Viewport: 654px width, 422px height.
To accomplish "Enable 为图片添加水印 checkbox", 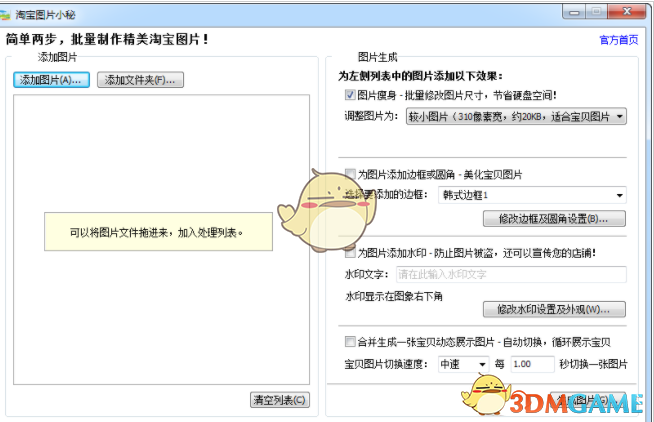I will click(351, 253).
